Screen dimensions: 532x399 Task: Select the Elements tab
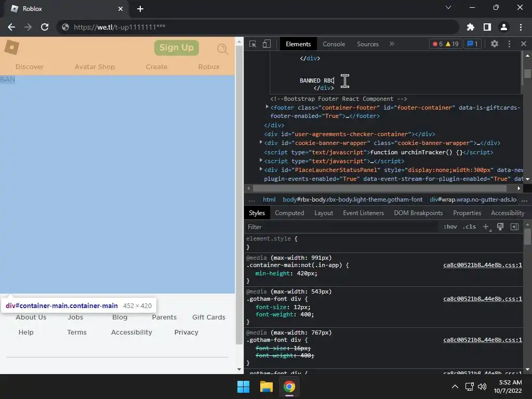pos(298,44)
